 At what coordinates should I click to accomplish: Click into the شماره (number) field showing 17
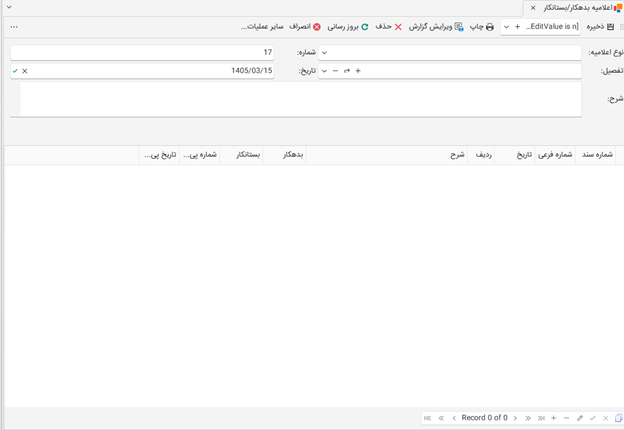click(142, 53)
